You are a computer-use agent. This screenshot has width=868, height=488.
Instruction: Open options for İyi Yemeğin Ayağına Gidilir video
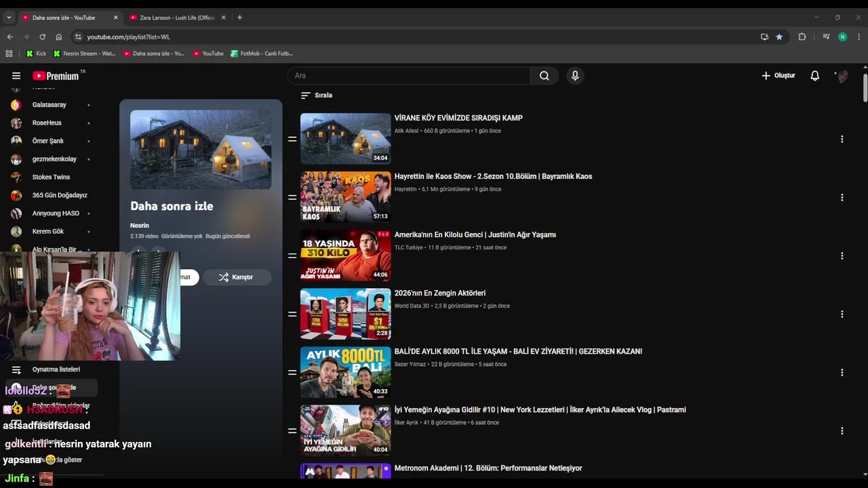point(842,430)
